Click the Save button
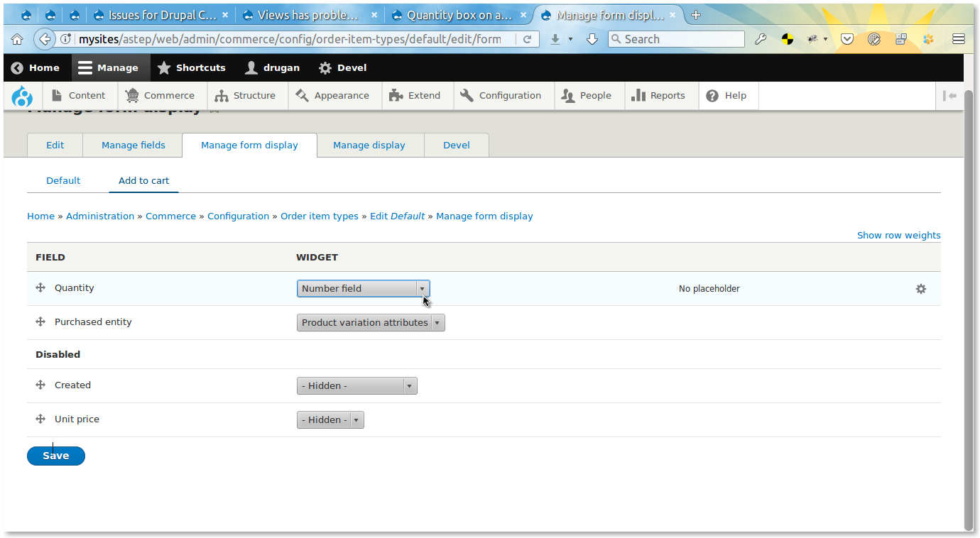 55,456
